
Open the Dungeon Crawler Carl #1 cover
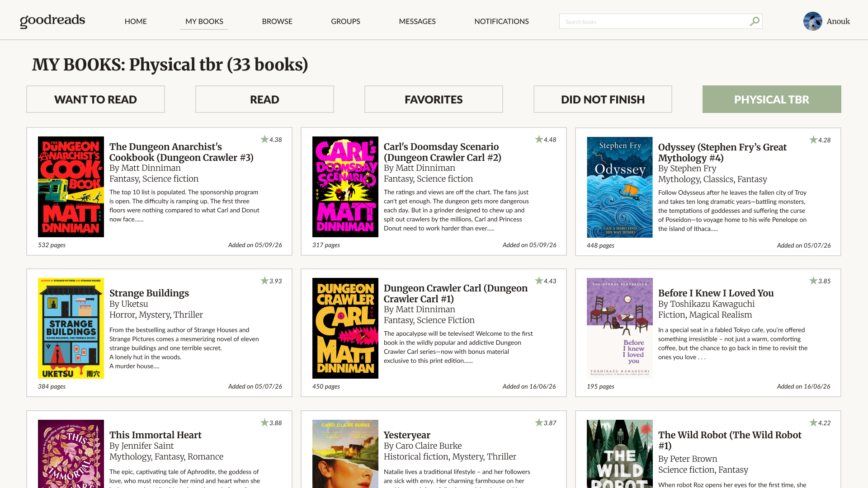[x=345, y=328]
